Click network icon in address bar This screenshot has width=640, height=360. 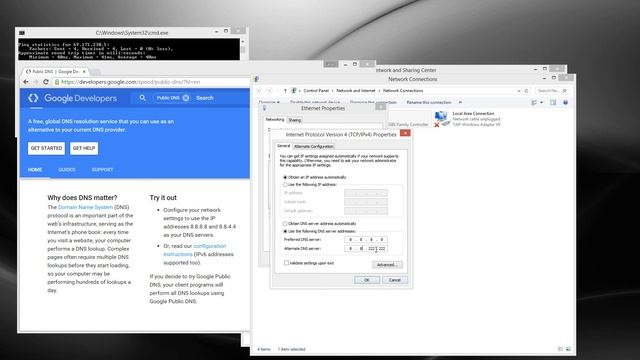293,91
